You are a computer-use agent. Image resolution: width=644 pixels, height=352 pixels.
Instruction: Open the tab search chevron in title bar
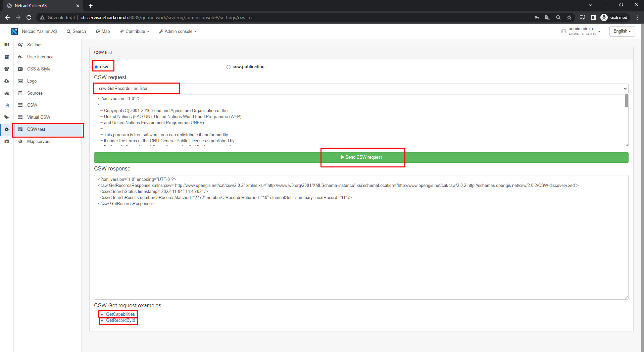(x=590, y=5)
